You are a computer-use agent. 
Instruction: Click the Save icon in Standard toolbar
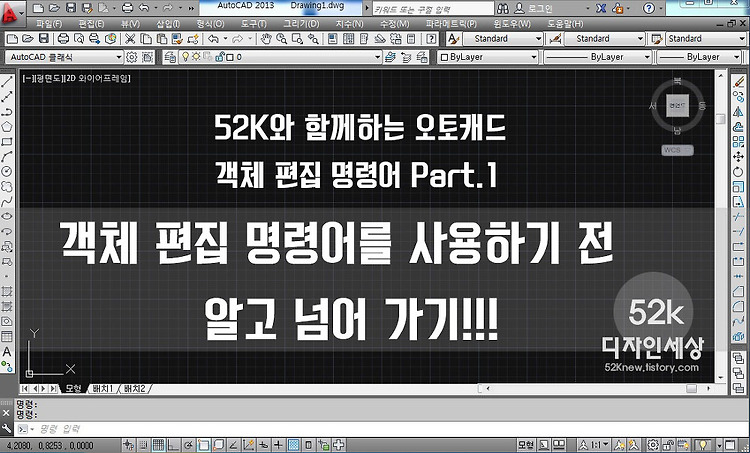tap(44, 39)
